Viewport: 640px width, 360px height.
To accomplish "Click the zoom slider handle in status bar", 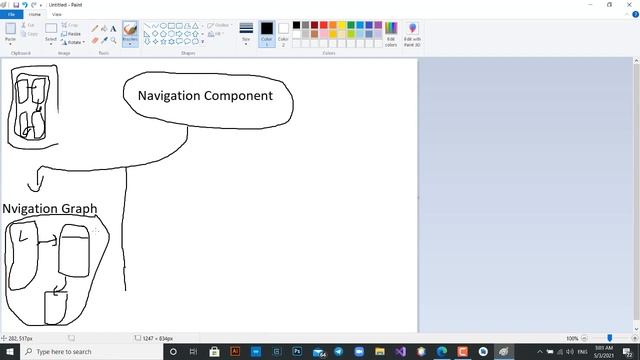I will (x=609, y=338).
